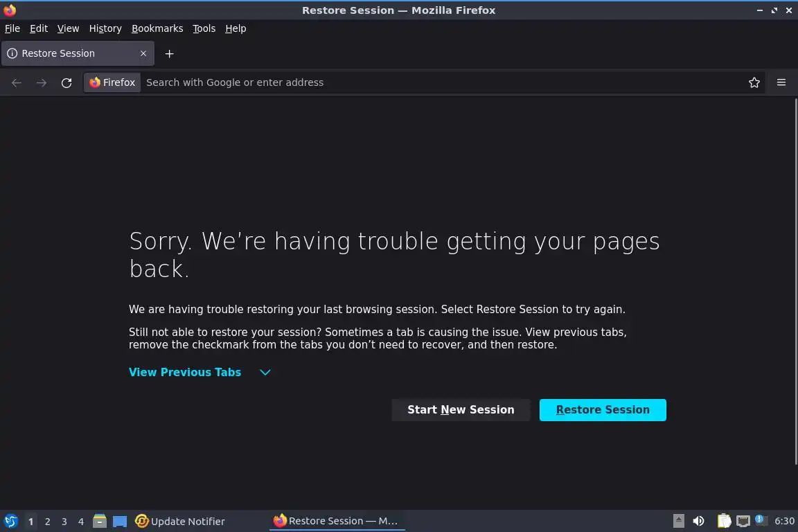This screenshot has width=798, height=532.
Task: Open the Update Notifier taskbar item
Action: tap(179, 522)
